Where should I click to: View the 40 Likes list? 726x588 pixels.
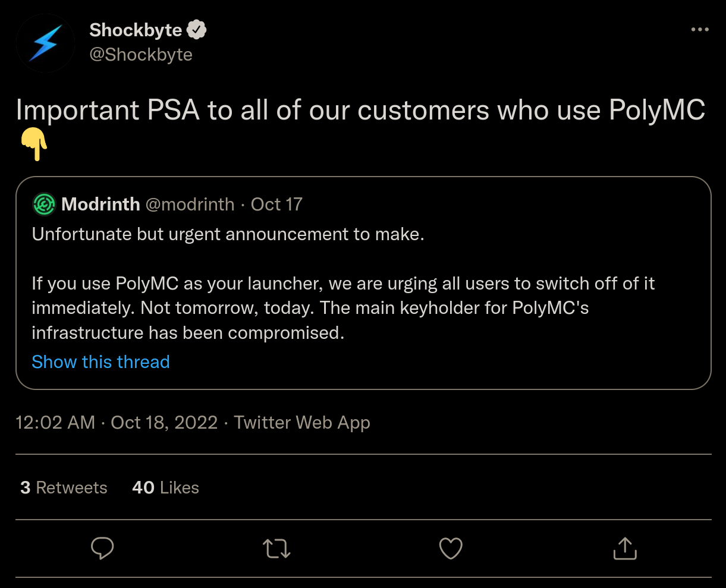click(165, 488)
